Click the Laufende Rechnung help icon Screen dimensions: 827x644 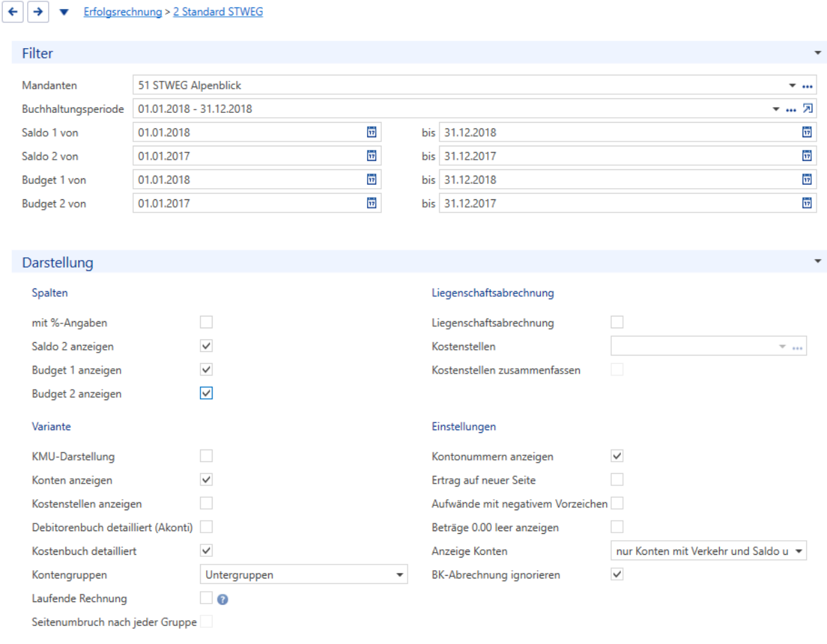[x=222, y=599]
